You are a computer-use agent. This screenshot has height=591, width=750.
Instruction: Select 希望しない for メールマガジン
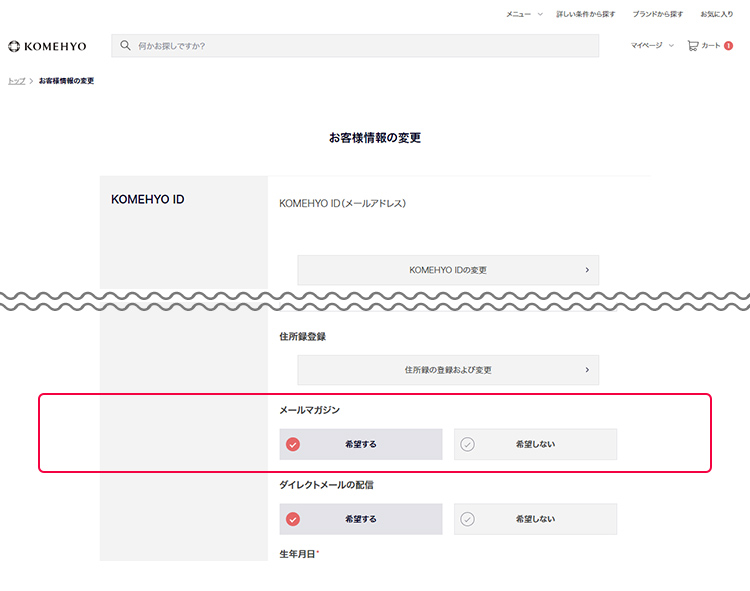tap(535, 444)
